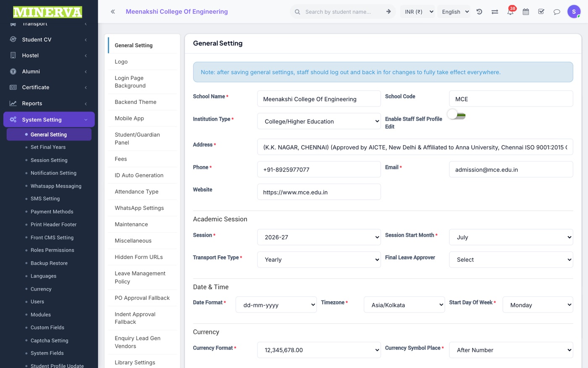Open the WhatsApp Settings tab
Viewport: 588px width, 368px height.
tap(142, 208)
